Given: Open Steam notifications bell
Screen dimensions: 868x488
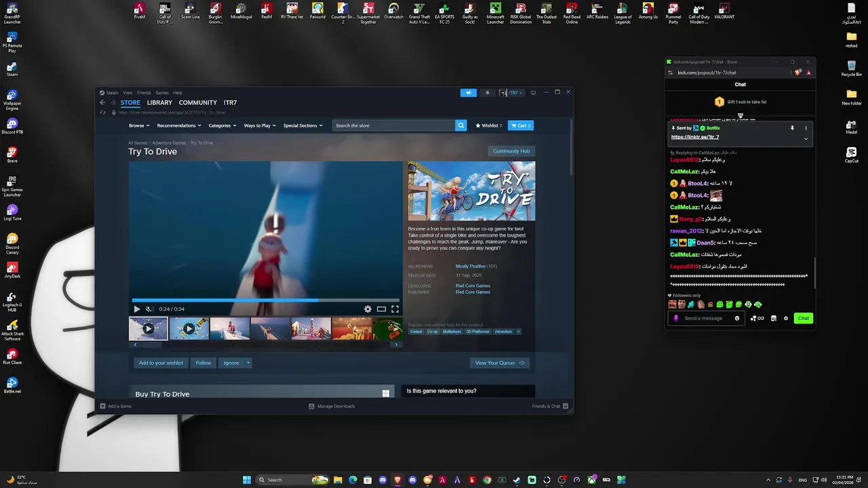Looking at the screenshot, I should pos(487,93).
